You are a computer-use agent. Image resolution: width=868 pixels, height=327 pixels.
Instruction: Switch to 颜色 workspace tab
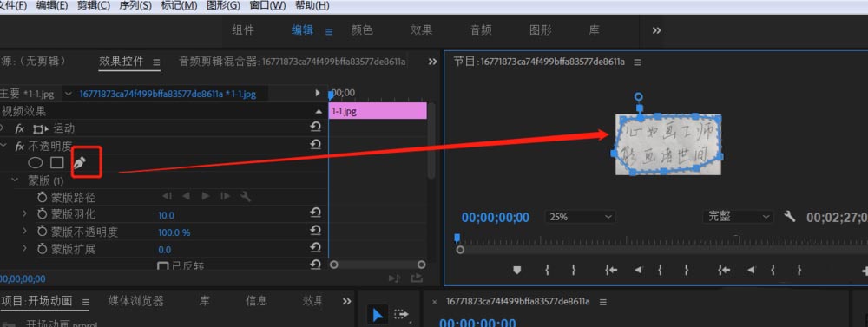point(362,30)
